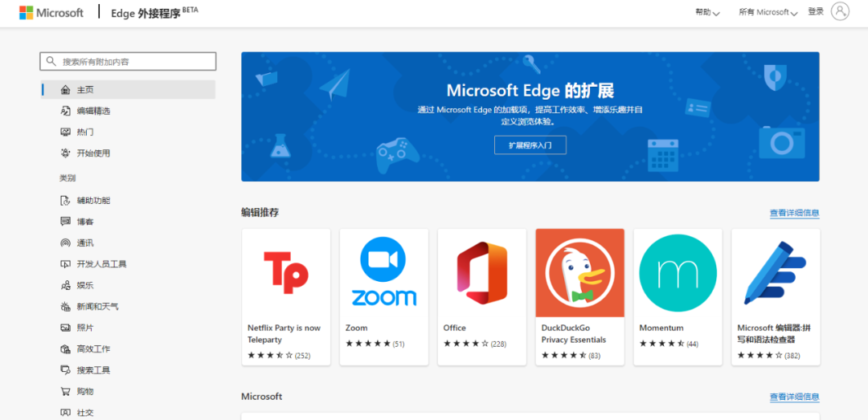Expand the 帮助 dropdown menu

(707, 12)
